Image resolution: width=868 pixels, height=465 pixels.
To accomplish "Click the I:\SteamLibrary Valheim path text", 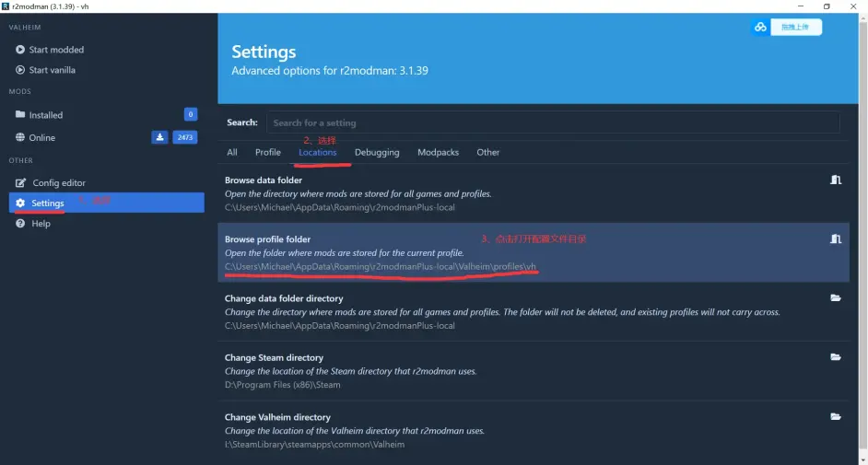I will 314,445.
